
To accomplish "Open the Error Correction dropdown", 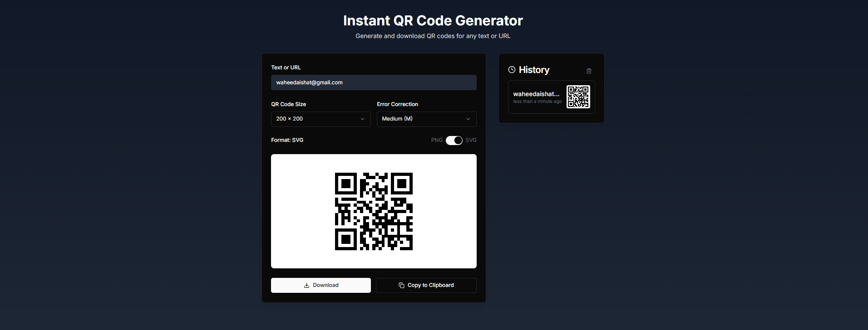I will 427,119.
